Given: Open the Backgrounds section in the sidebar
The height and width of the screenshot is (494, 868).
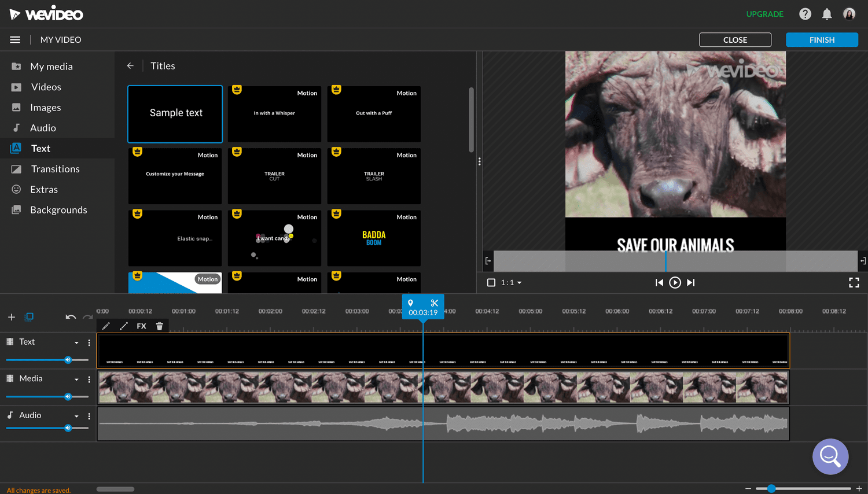Looking at the screenshot, I should tap(58, 209).
